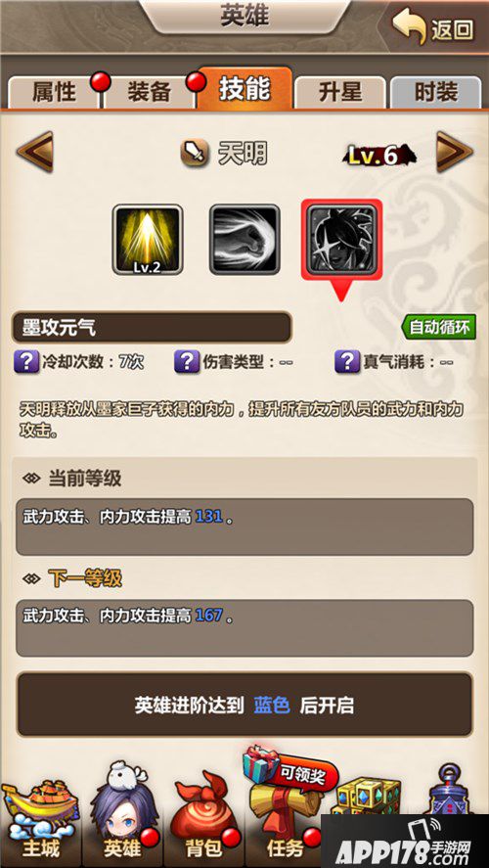This screenshot has height=868, width=489.
Task: Toggle the 自动循环 green tag
Action: (x=438, y=328)
